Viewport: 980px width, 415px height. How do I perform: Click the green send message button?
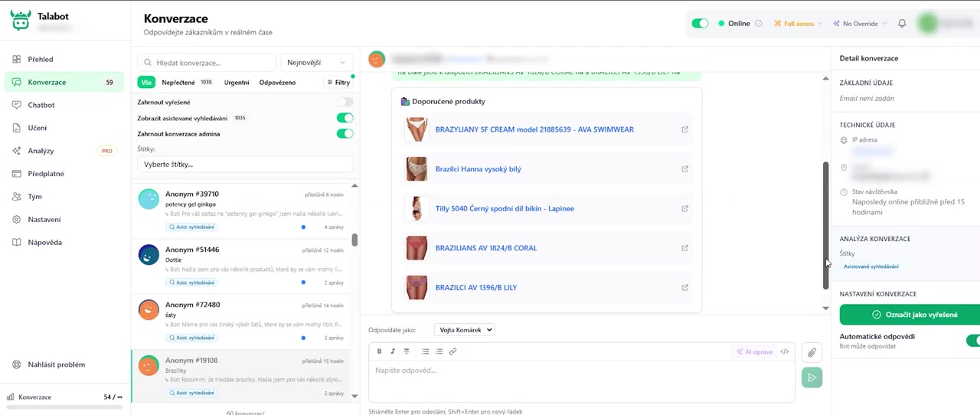pyautogui.click(x=812, y=377)
